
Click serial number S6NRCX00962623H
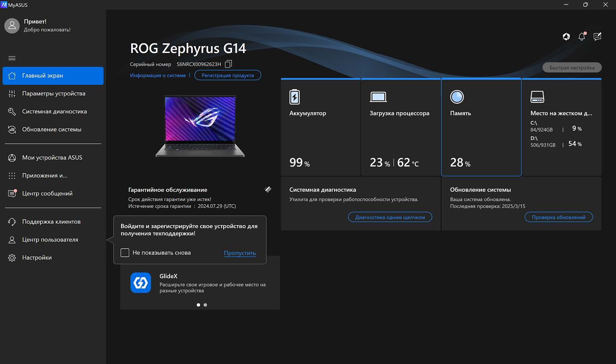(x=199, y=64)
